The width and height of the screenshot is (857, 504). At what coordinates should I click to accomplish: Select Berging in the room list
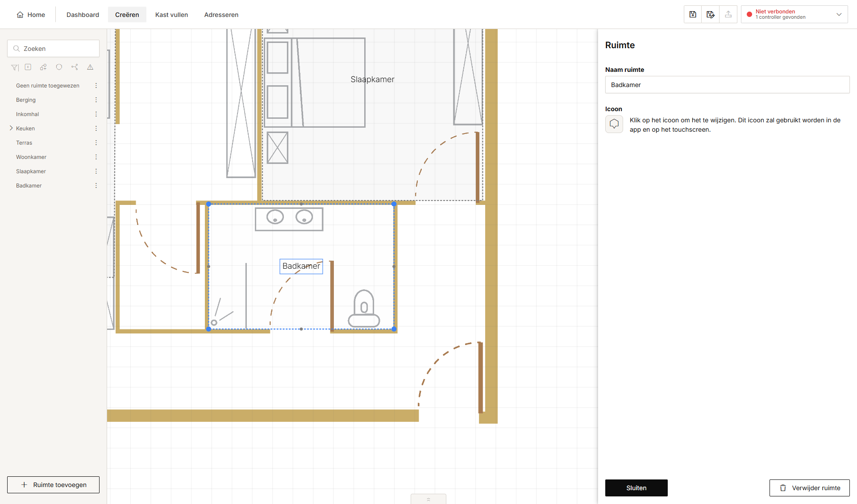point(26,100)
